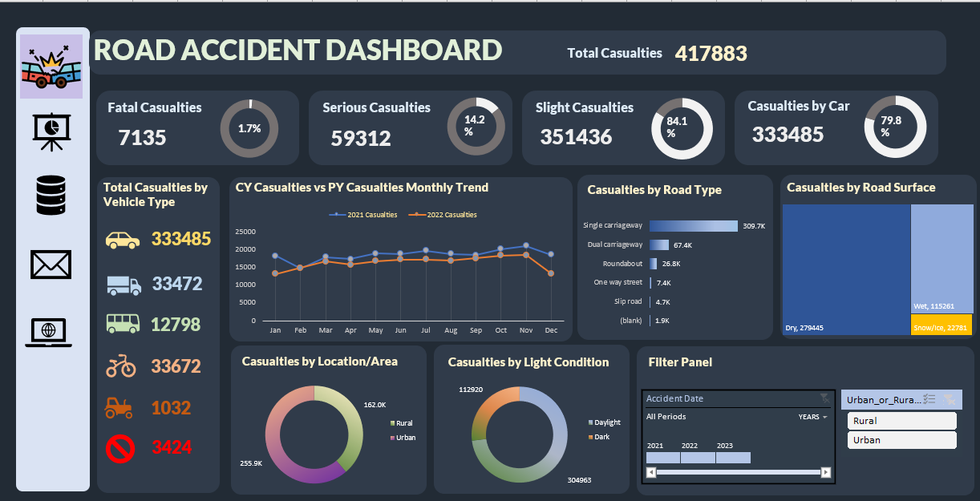Open the presentation chart sidebar icon
This screenshot has height=501, width=980.
(52, 131)
